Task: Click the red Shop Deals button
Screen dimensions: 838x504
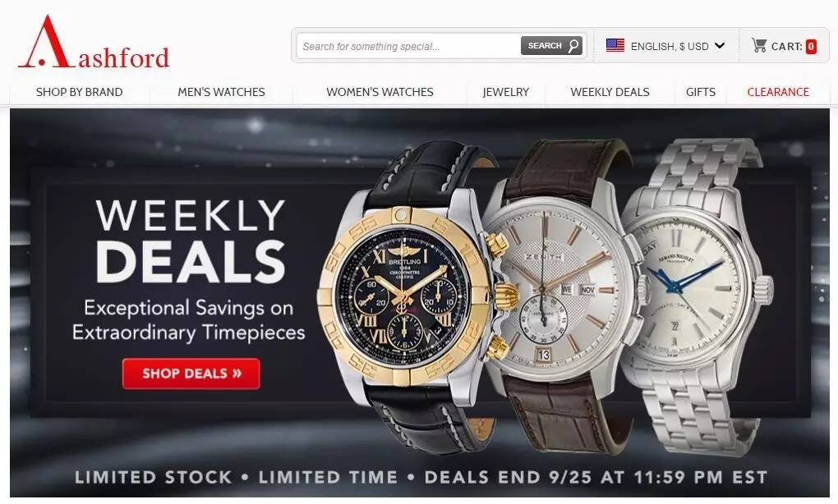Action: coord(191,373)
